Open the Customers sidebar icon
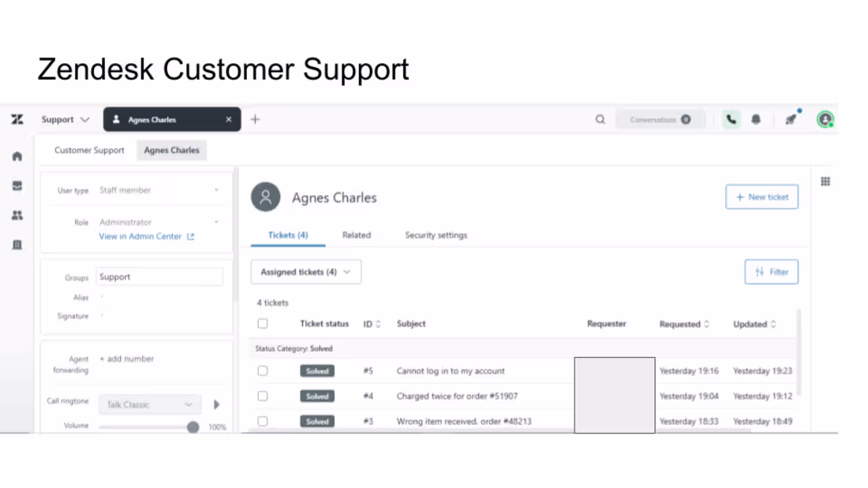Screen dimensions: 868x488 [x=17, y=215]
